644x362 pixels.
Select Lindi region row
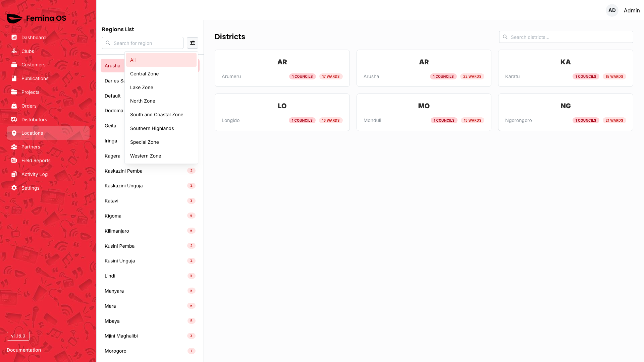pos(150,276)
